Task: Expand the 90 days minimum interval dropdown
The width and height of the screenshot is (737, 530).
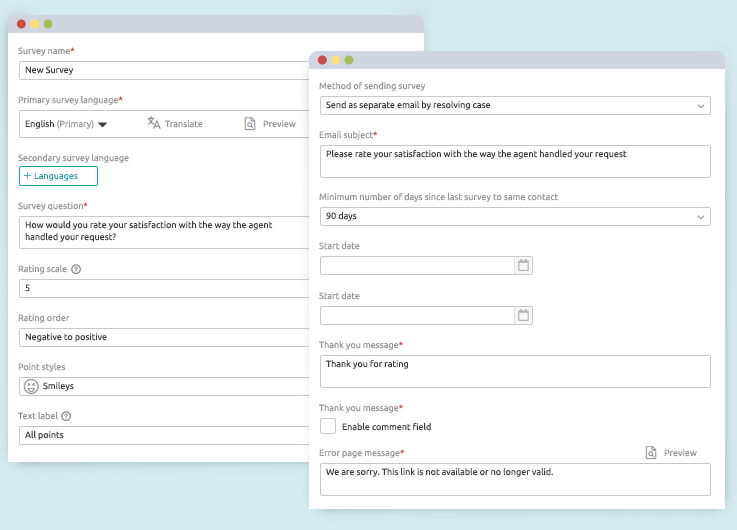Action: 515,216
